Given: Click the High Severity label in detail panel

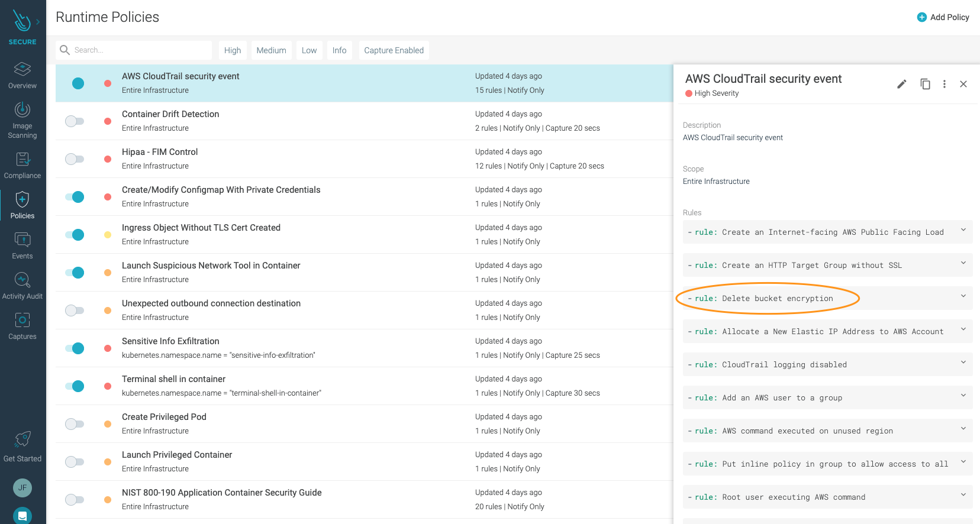Looking at the screenshot, I should pyautogui.click(x=717, y=93).
